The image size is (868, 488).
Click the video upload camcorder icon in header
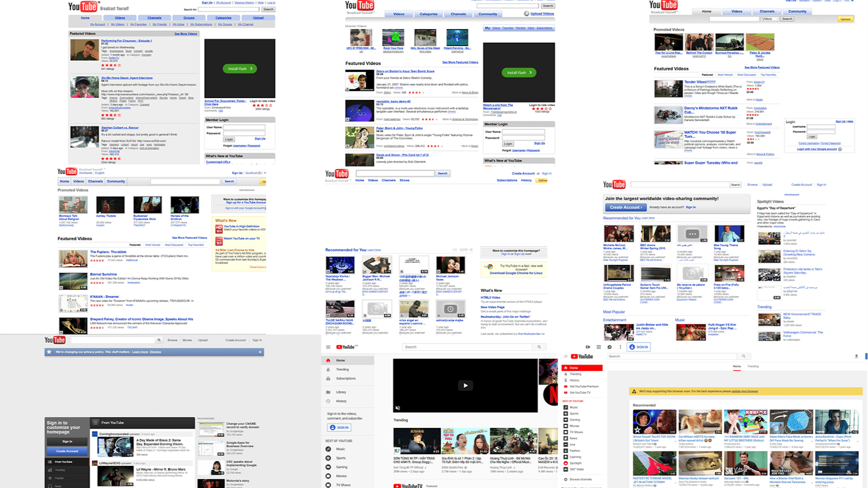point(588,347)
